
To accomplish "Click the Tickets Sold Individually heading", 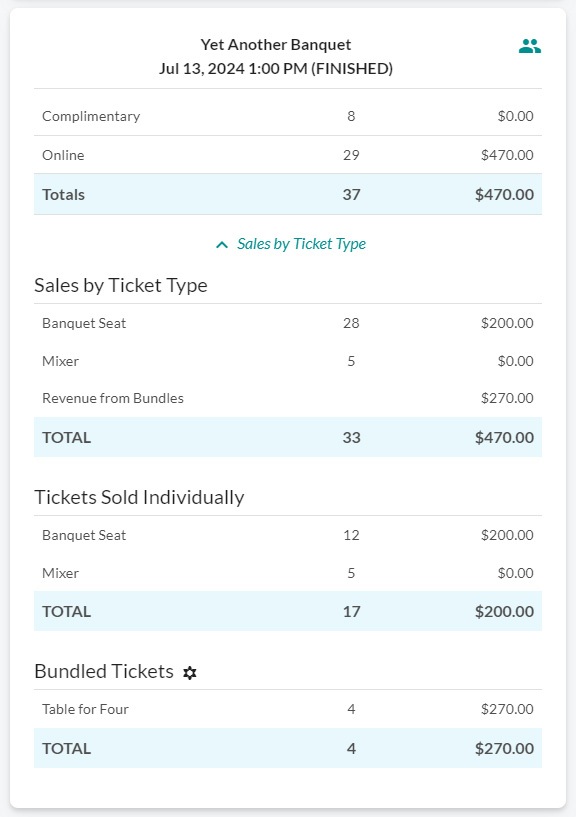I will (x=139, y=498).
